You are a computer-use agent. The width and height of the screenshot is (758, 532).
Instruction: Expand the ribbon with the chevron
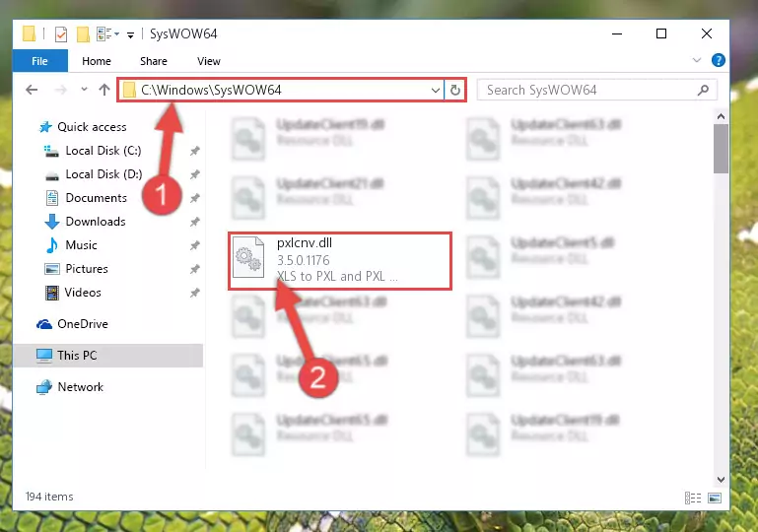697,60
